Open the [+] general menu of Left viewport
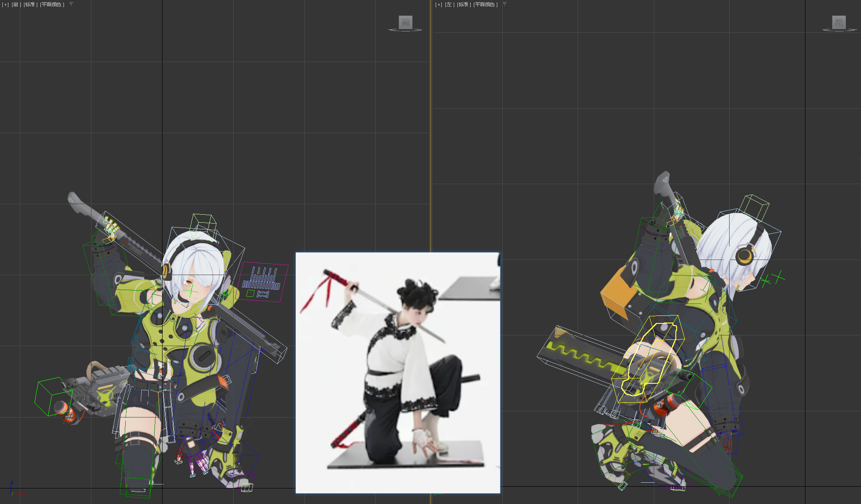Image resolution: width=861 pixels, height=504 pixels. point(438,4)
